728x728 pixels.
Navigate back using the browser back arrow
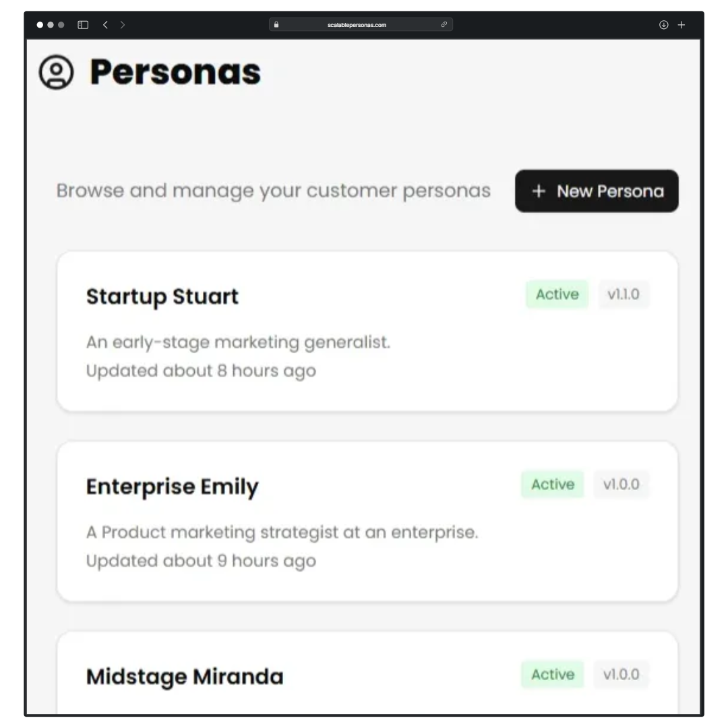pos(105,24)
